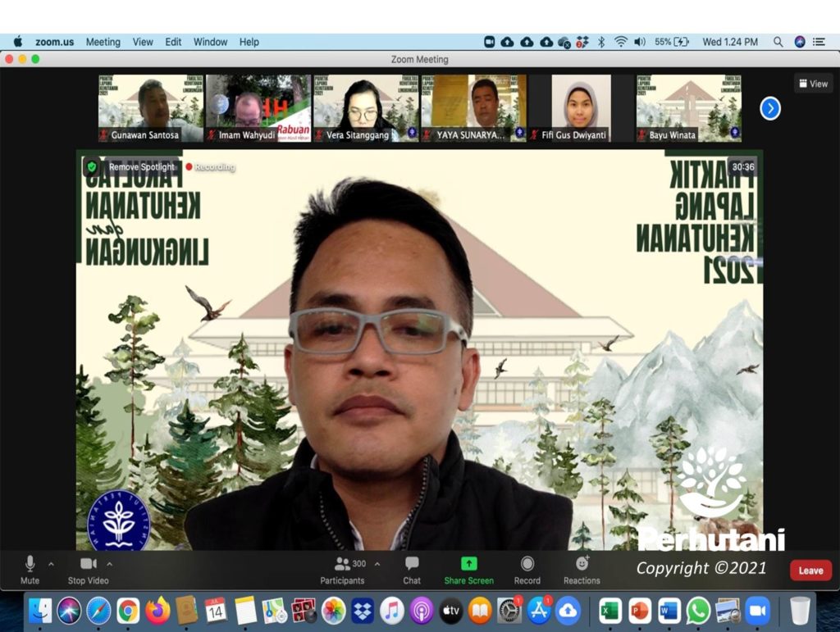Open WhatsApp from the dock
The image size is (840, 632).
[x=698, y=611]
